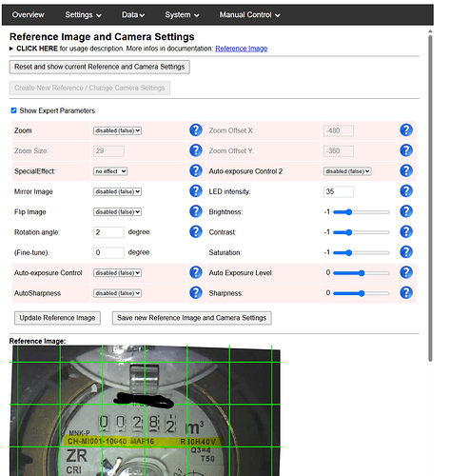The height and width of the screenshot is (476, 450).
Task: Toggle Show Expert Parameters checkbox
Action: (x=13, y=110)
